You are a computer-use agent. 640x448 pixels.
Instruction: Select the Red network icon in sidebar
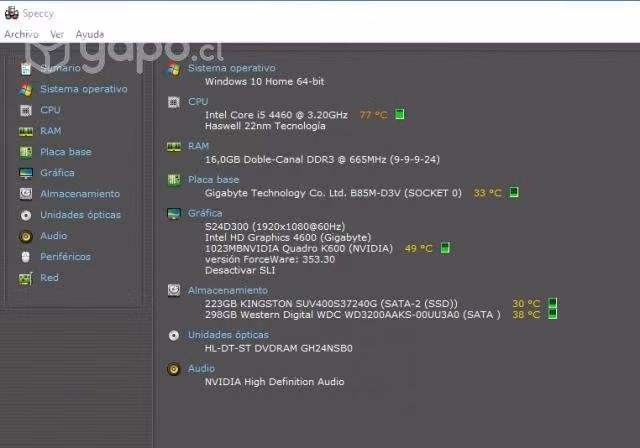coord(25,279)
